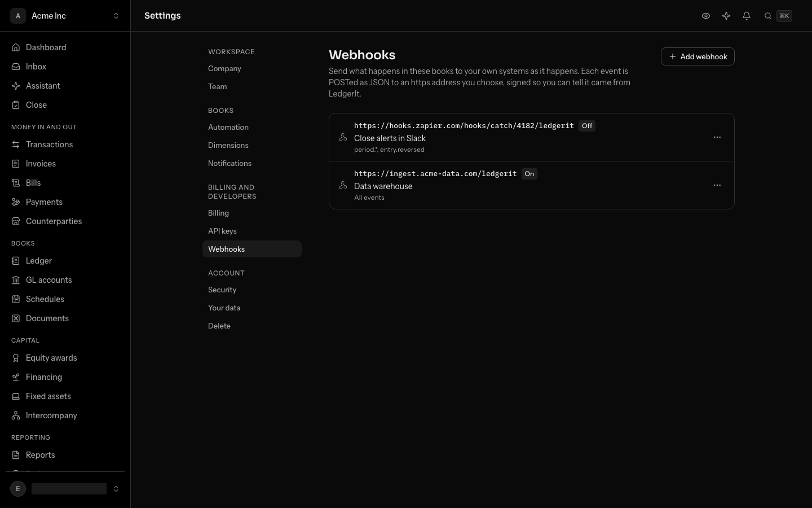The height and width of the screenshot is (508, 812).
Task: Open Dimensions settings
Action: pos(252,145)
